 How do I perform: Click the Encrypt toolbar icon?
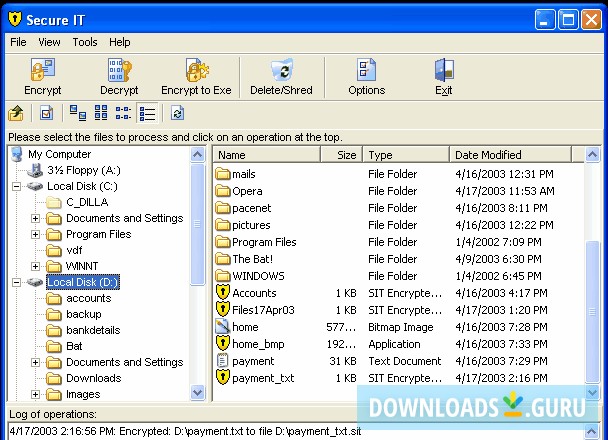coord(42,72)
